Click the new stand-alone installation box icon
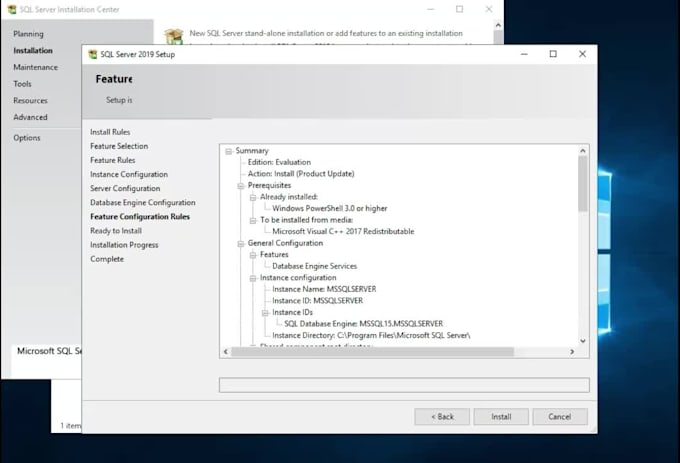The height and width of the screenshot is (463, 680). (x=174, y=36)
